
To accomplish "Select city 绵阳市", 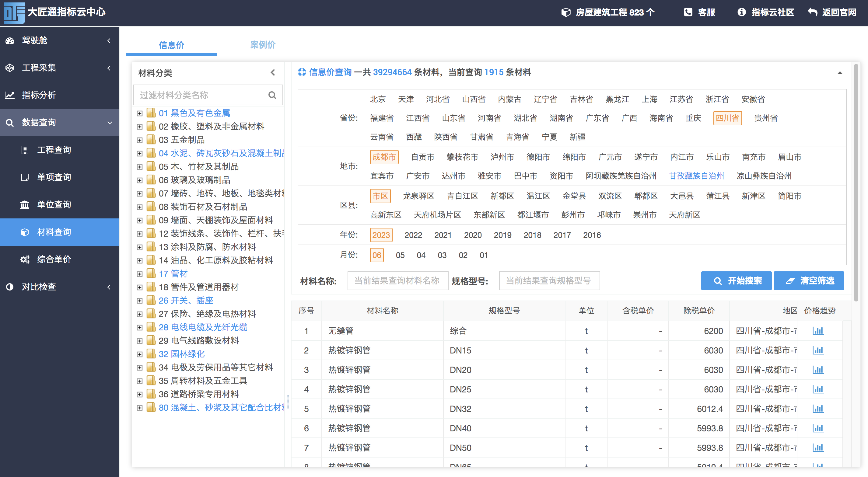I will coord(574,157).
